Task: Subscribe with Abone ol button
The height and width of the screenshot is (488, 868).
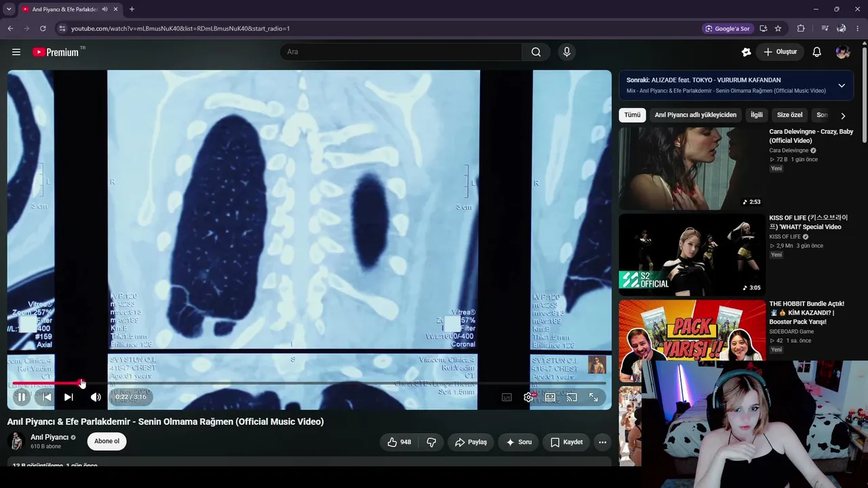Action: pos(106,441)
